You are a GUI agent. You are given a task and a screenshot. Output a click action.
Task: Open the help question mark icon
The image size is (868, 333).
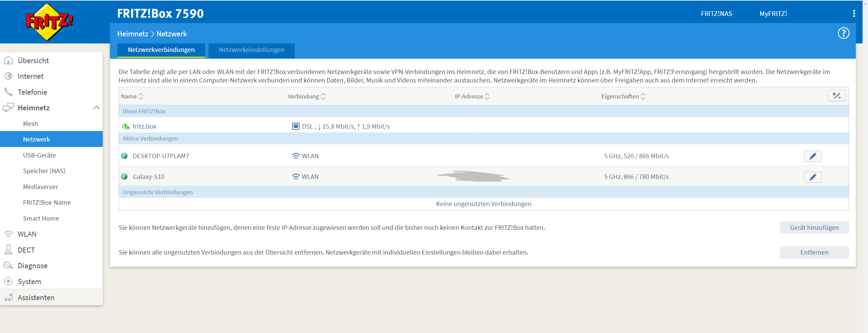click(x=843, y=33)
